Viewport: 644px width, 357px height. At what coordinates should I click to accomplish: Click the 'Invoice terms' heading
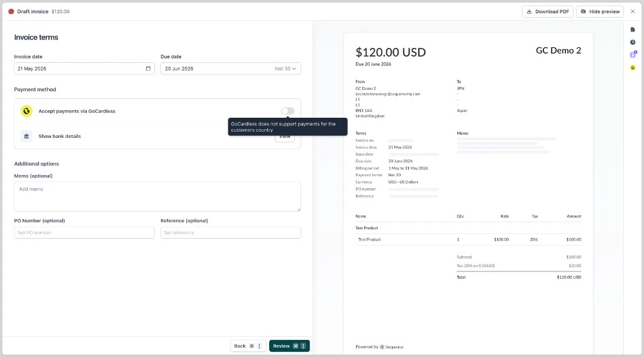click(x=36, y=37)
